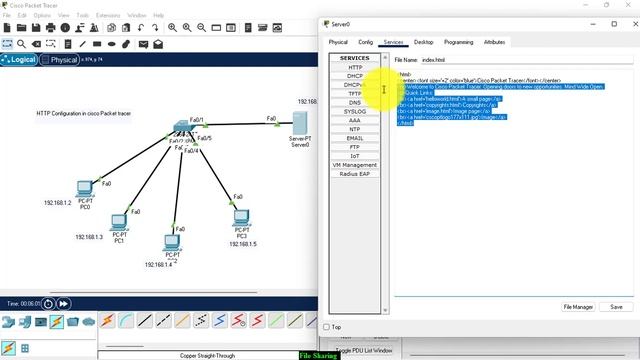Add a simple PDU with the closed envelope
This screenshot has height=360, width=640.
pyautogui.click(x=143, y=44)
